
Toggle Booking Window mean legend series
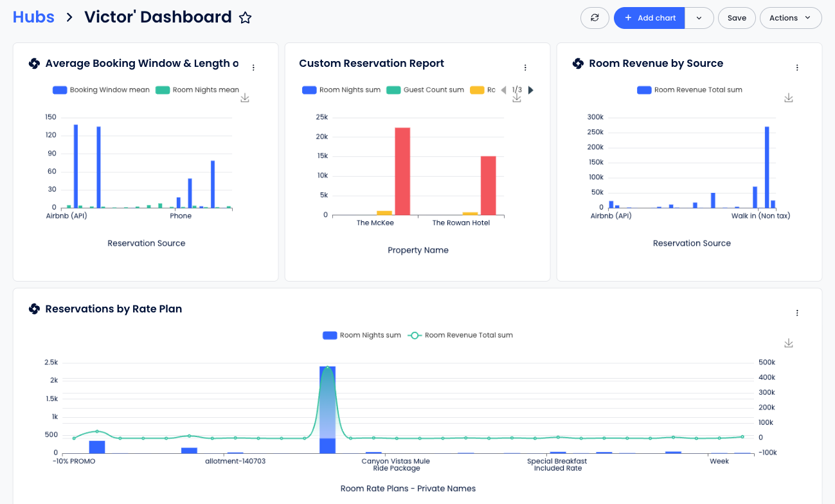(101, 90)
